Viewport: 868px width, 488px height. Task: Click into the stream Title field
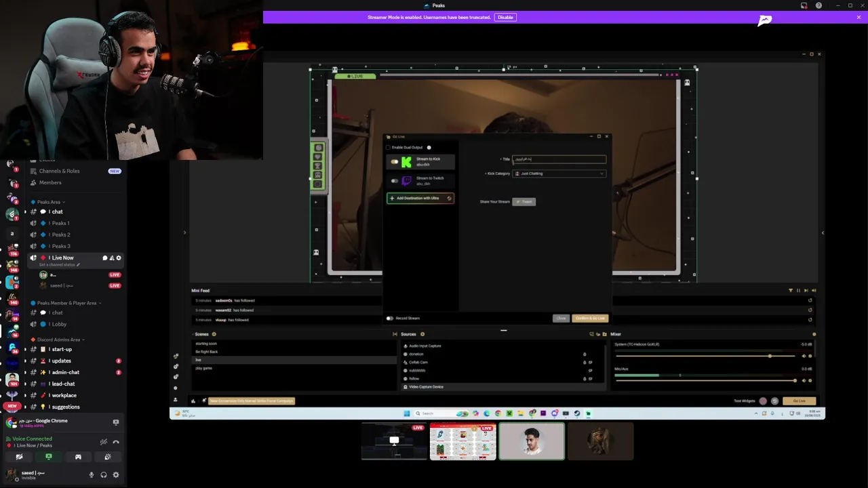tap(559, 159)
